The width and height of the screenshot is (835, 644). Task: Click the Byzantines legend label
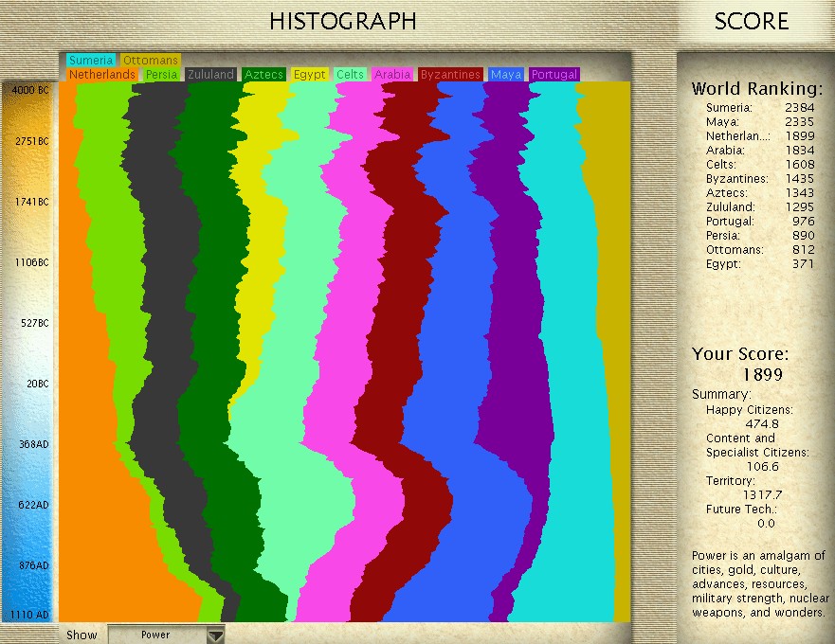[450, 73]
